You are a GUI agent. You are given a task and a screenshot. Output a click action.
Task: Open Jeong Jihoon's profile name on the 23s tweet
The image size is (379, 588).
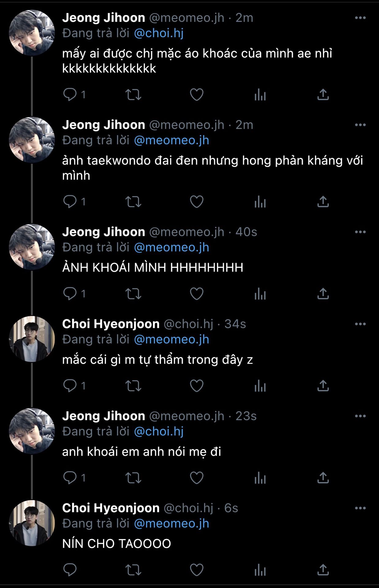104,416
